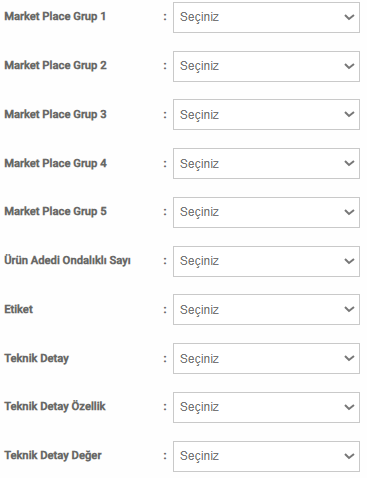The height and width of the screenshot is (478, 367).
Task: Click the chevron arrow of Market Place Grup 4
Action: click(x=349, y=163)
